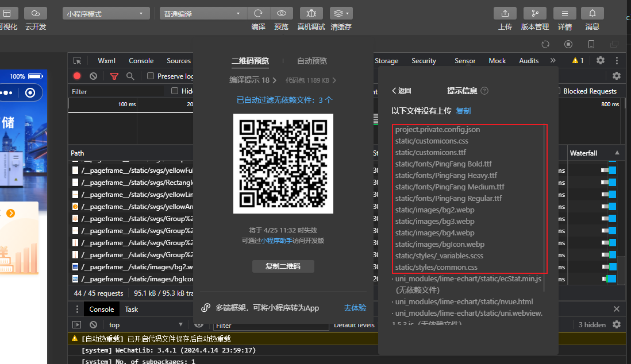Click the 清缓存 clear cache layers icon
Screen dimensions: 631x364
(338, 13)
